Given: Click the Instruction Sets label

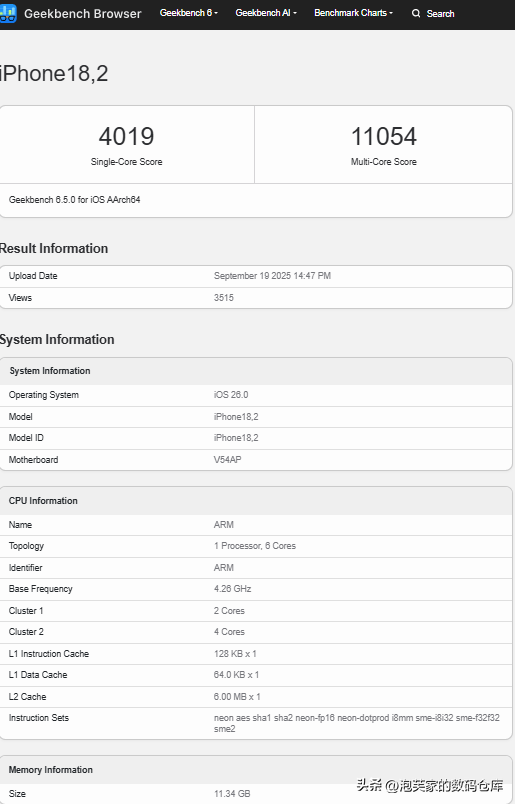Looking at the screenshot, I should click(38, 718).
